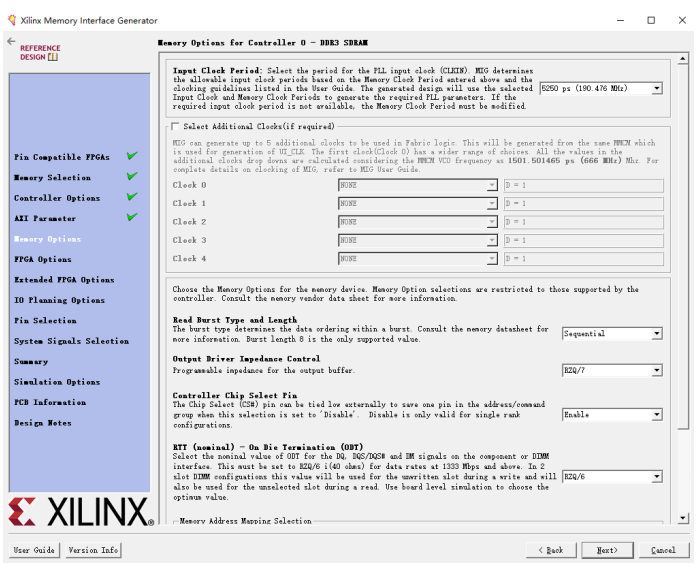The height and width of the screenshot is (568, 698).
Task: Click green checkmark beside Controller Options
Action: point(132,197)
